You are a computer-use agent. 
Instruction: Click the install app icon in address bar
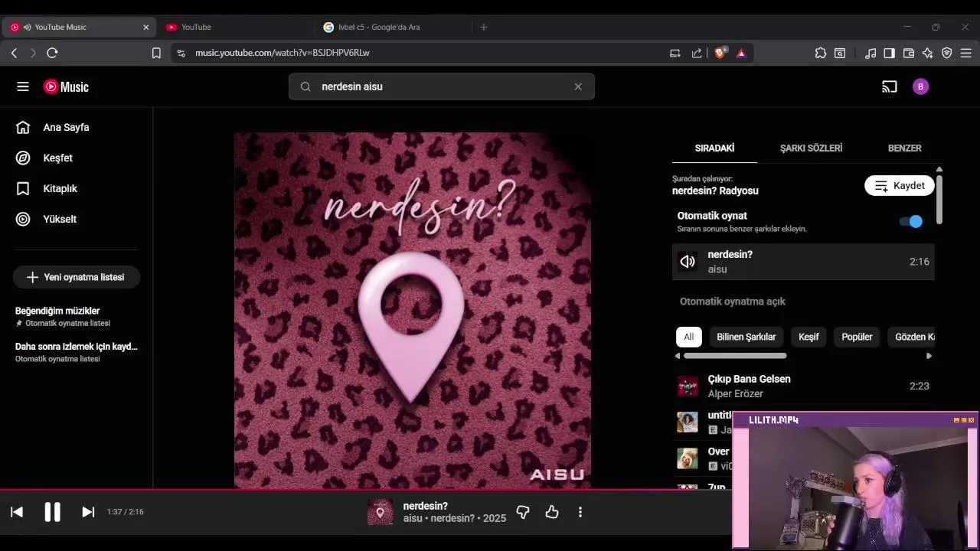pyautogui.click(x=675, y=53)
